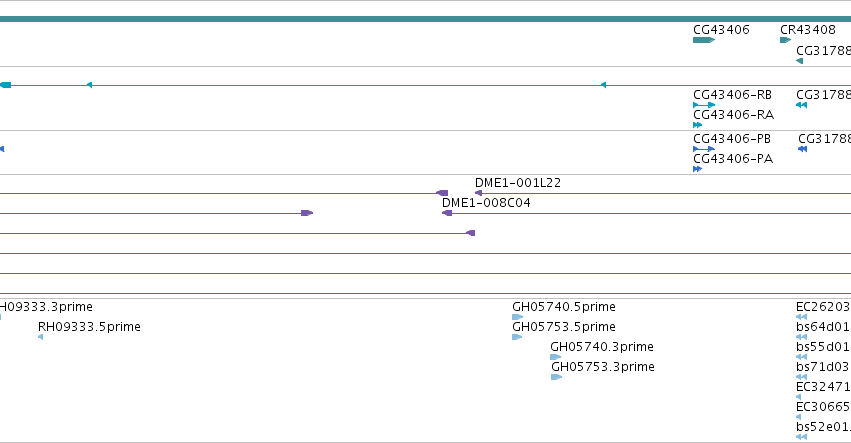Select the CG43406 gene arrow glyph
The height and width of the screenshot is (443, 851).
[704, 40]
